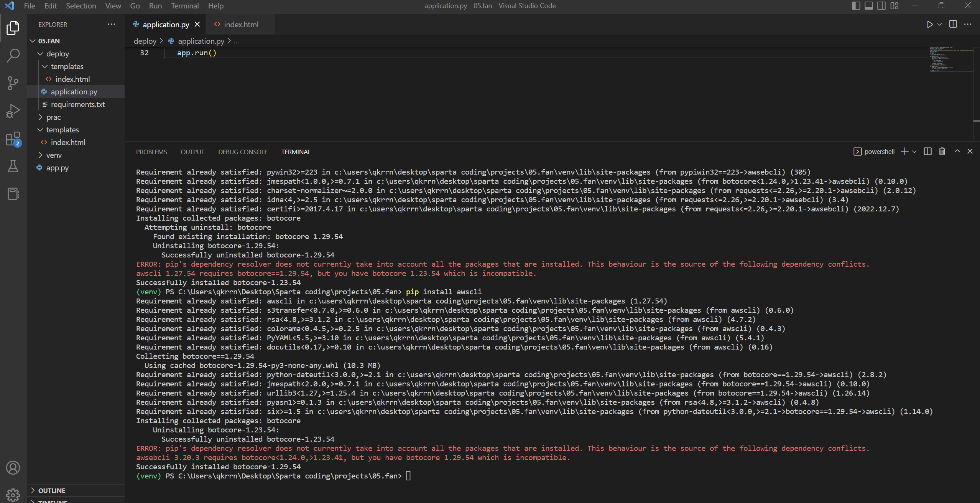This screenshot has height=503, width=980.
Task: Collapse the 05.FAN root folder
Action: coord(33,41)
